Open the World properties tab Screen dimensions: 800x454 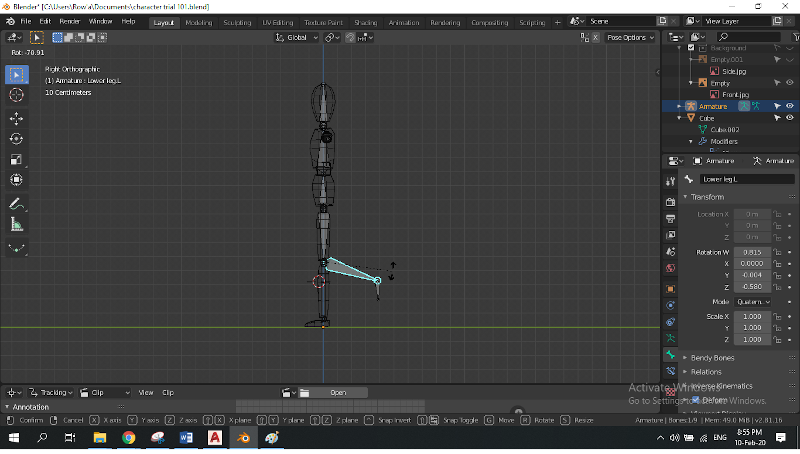pyautogui.click(x=670, y=268)
